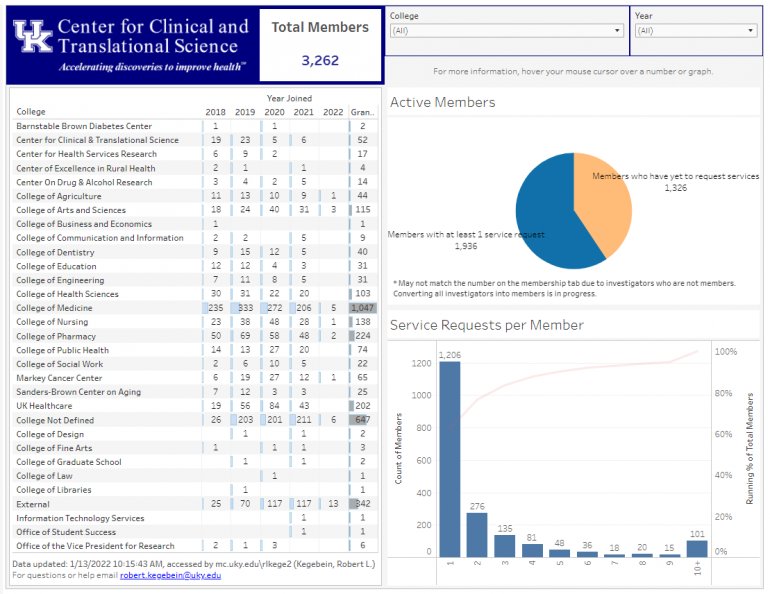Select the College of Law row label
The height and width of the screenshot is (594, 770).
tap(44, 476)
